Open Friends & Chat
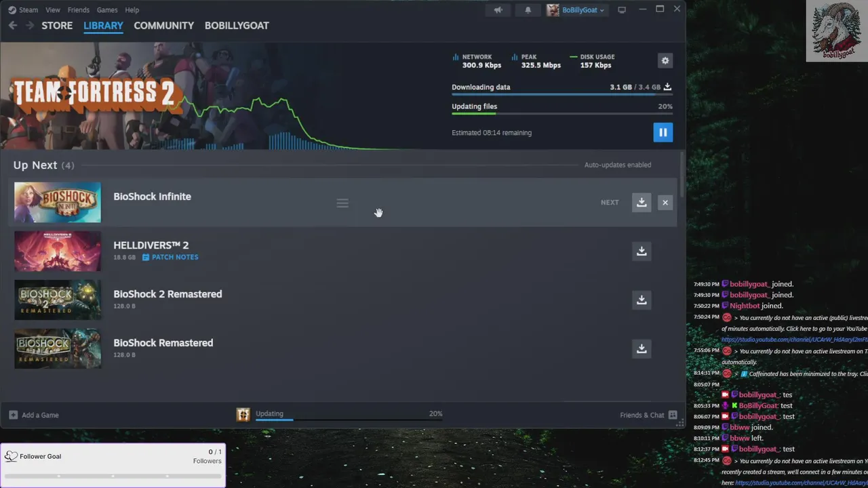Viewport: 868px width, 488px height. (648, 415)
